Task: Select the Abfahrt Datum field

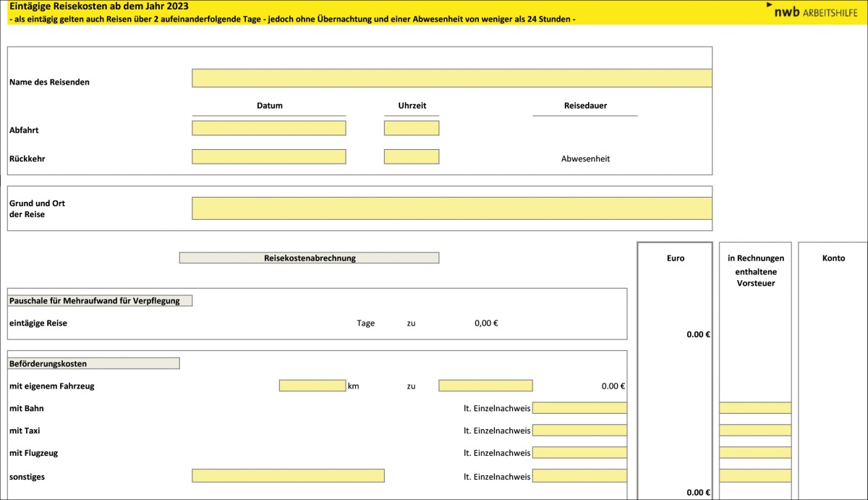Action: [x=268, y=128]
